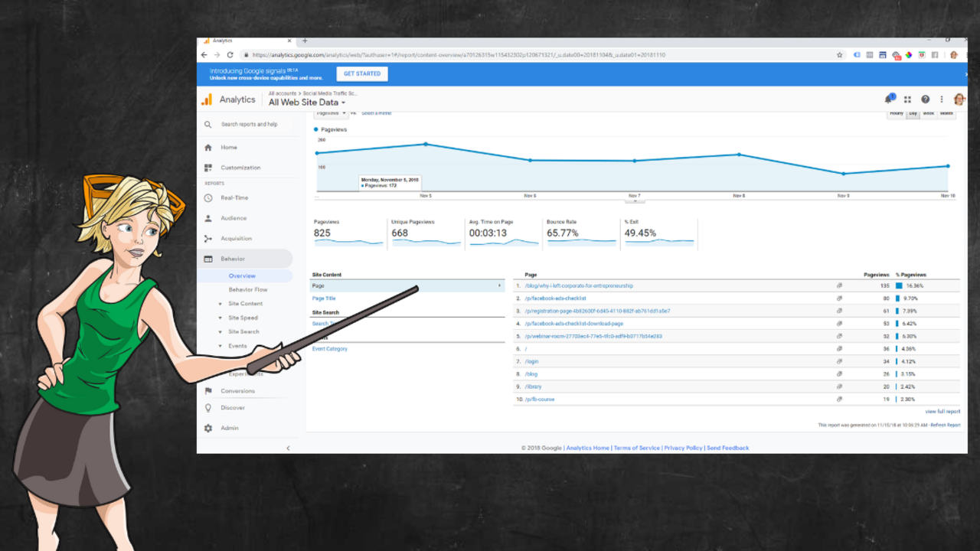980x551 pixels.
Task: Click the Audience person icon
Action: click(208, 218)
